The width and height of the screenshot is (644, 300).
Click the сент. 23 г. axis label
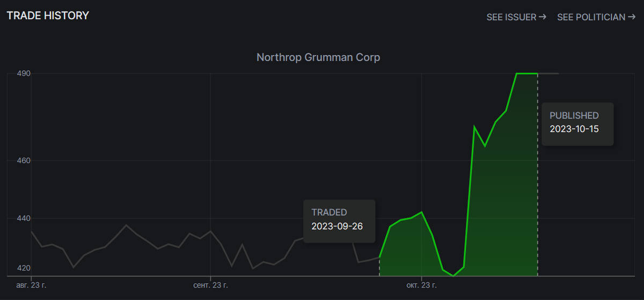210,284
